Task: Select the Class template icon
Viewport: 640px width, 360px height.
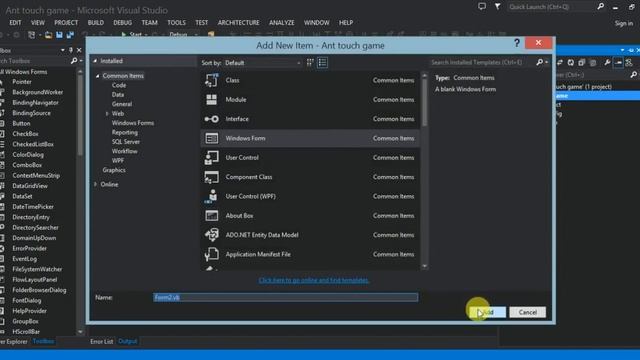Action: click(x=211, y=80)
